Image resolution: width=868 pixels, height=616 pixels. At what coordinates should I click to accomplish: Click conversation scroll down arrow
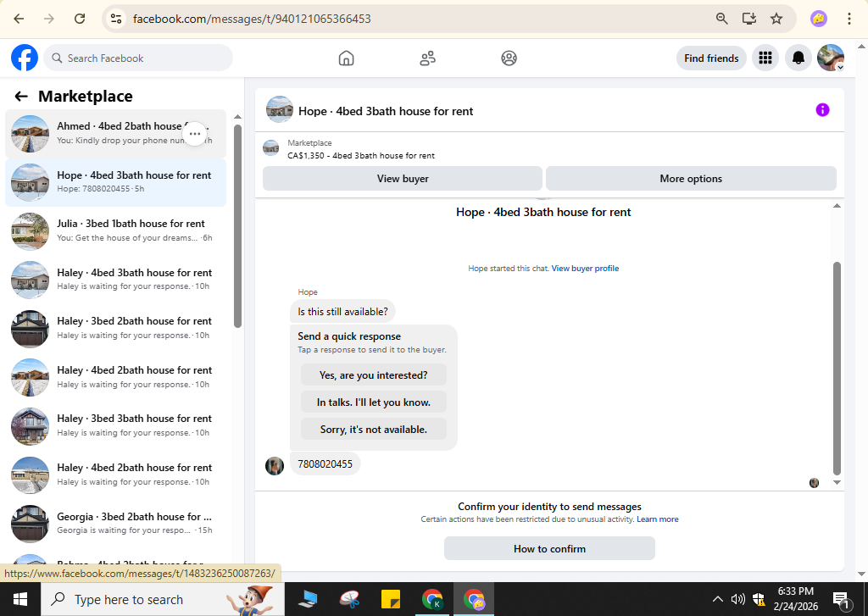837,483
